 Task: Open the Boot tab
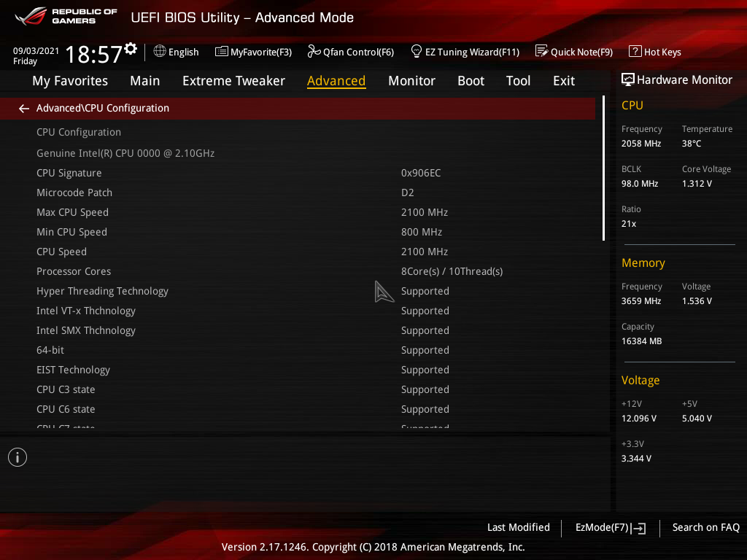pos(471,81)
